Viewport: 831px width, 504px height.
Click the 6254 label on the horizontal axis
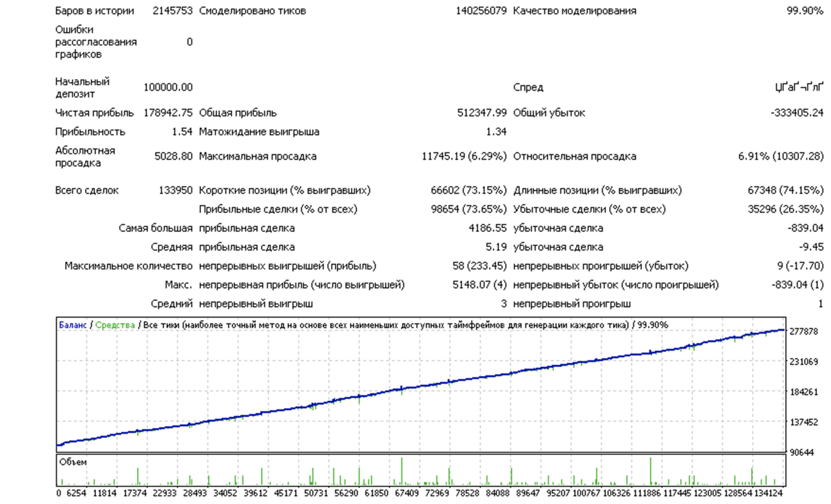(76, 494)
